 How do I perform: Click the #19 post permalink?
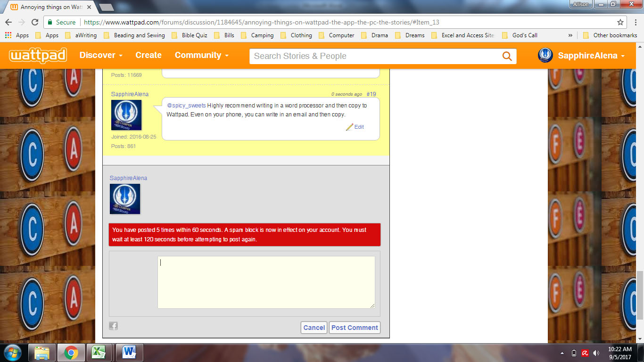[371, 94]
